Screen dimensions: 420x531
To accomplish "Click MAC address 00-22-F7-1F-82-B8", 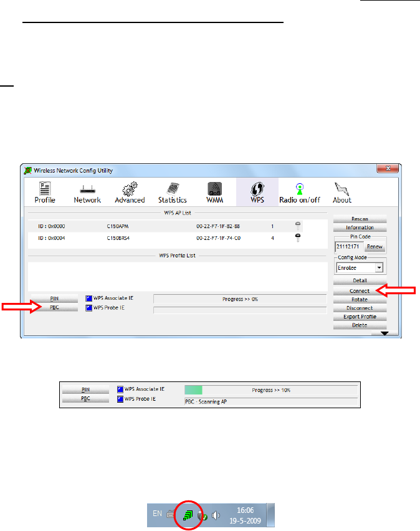I will [x=218, y=226].
